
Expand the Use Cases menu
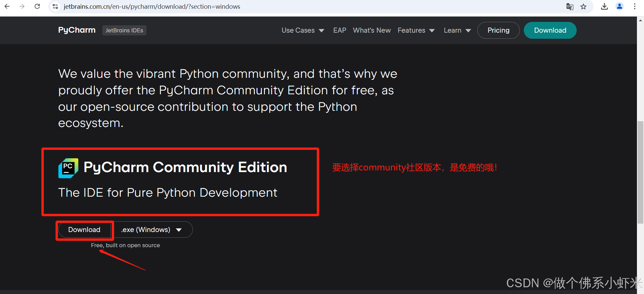303,30
